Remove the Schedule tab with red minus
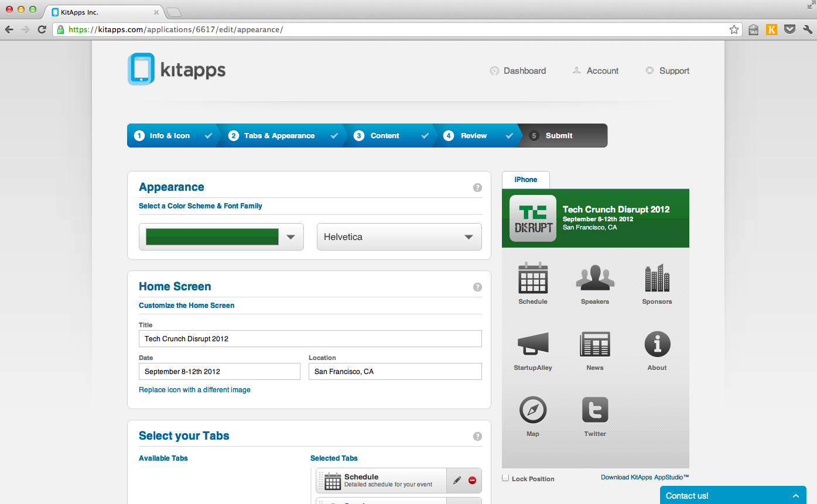Screen dimensions: 817x504 [472, 481]
